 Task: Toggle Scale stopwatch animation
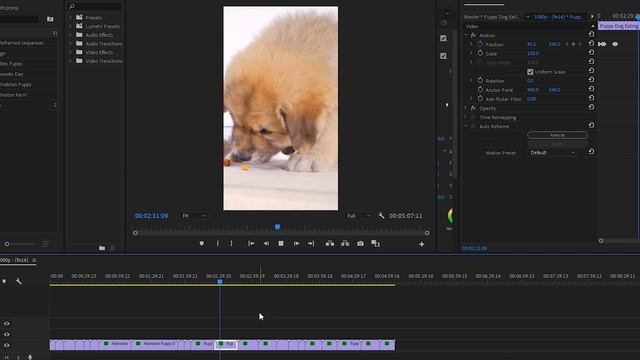(x=480, y=53)
